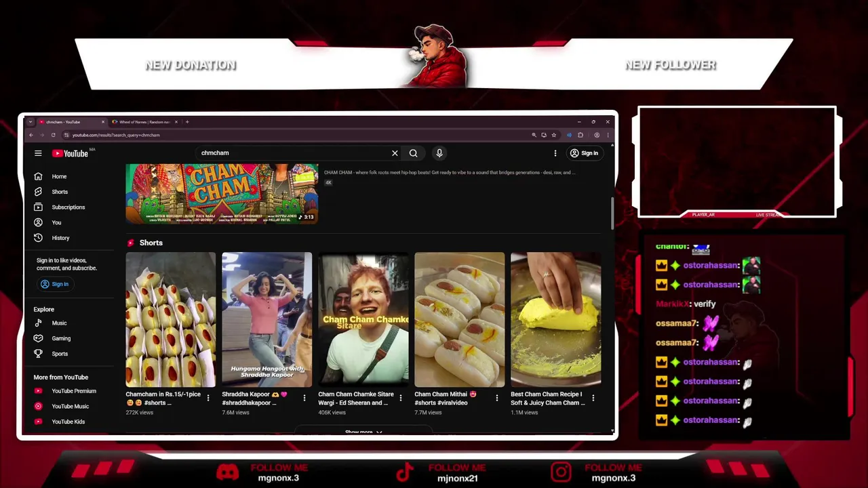Click the Discord follow icon
Image resolution: width=868 pixels, height=488 pixels.
(228, 472)
